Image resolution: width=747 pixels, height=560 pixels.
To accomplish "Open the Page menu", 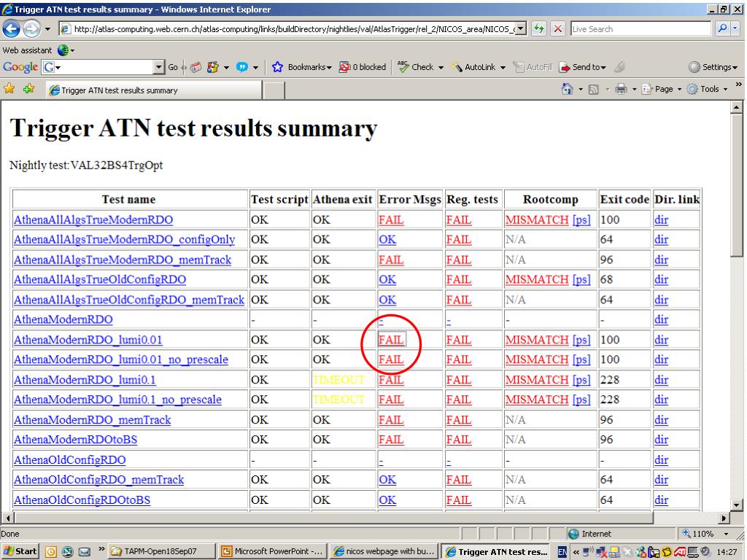I will click(x=662, y=89).
